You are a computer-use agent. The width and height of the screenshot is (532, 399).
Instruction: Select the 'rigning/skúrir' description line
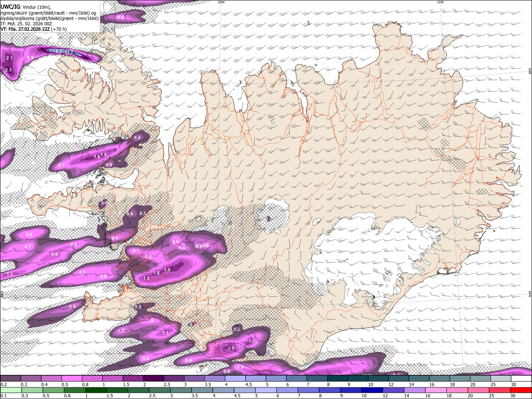click(48, 13)
